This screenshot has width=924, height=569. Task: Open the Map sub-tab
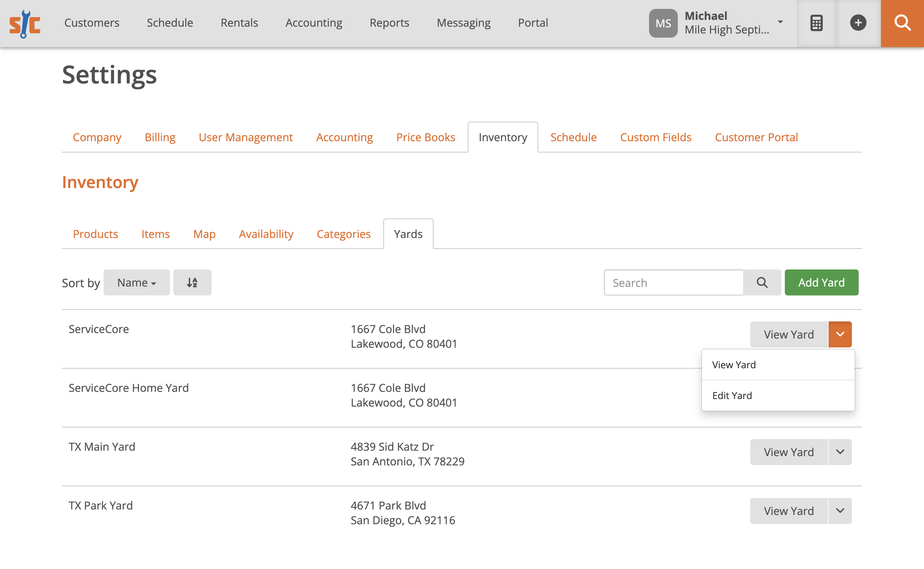(x=204, y=234)
